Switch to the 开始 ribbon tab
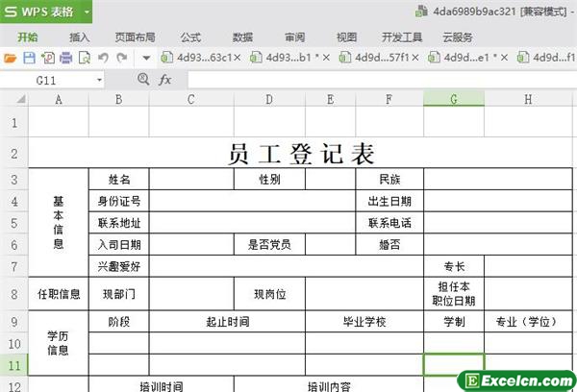Viewport: 577px width, 392px height. pos(28,37)
